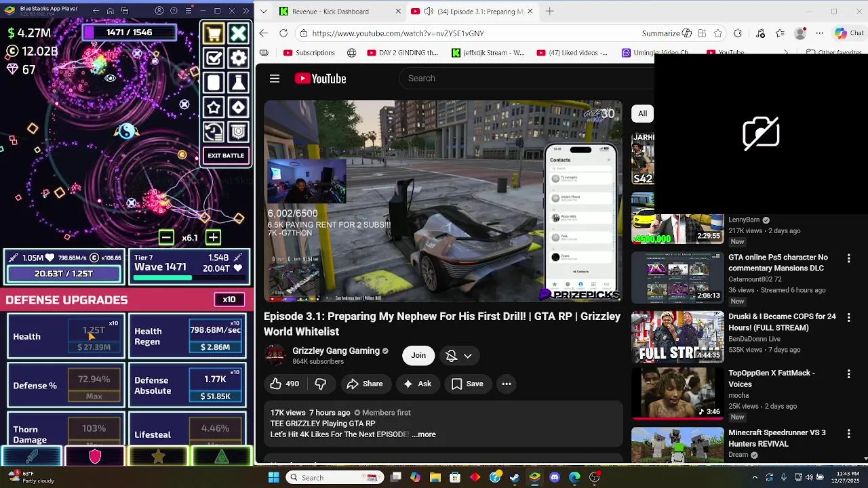Share the video
The width and height of the screenshot is (868, 488).
pos(365,384)
